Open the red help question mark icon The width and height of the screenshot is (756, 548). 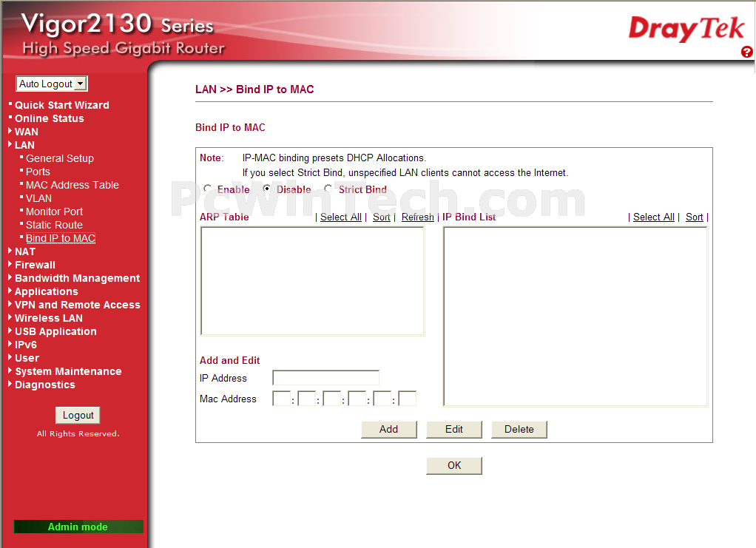[x=746, y=52]
